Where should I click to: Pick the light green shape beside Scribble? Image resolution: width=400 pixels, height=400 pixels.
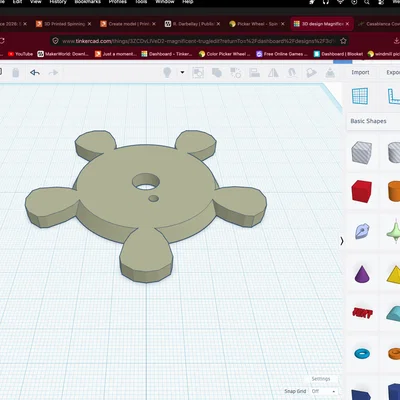(x=393, y=231)
